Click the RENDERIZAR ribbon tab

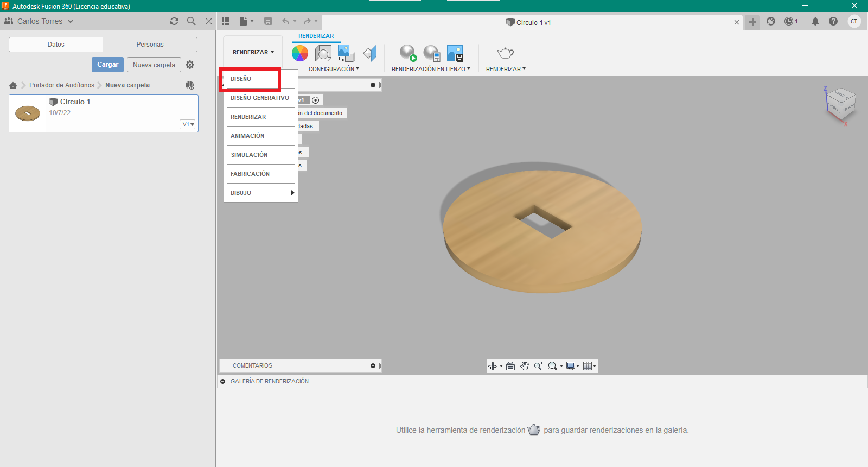click(x=316, y=36)
